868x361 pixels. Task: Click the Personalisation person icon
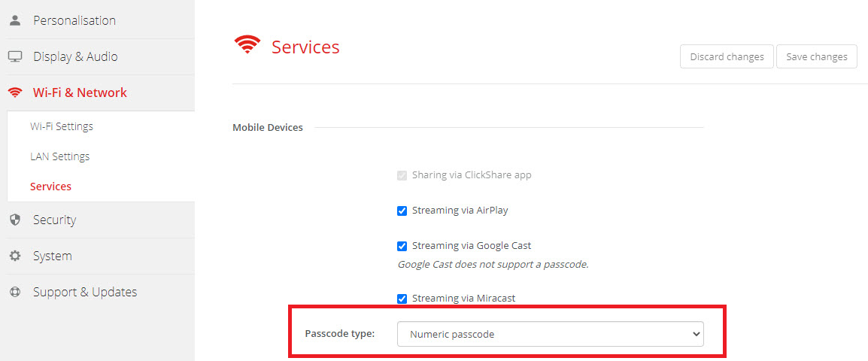point(14,20)
